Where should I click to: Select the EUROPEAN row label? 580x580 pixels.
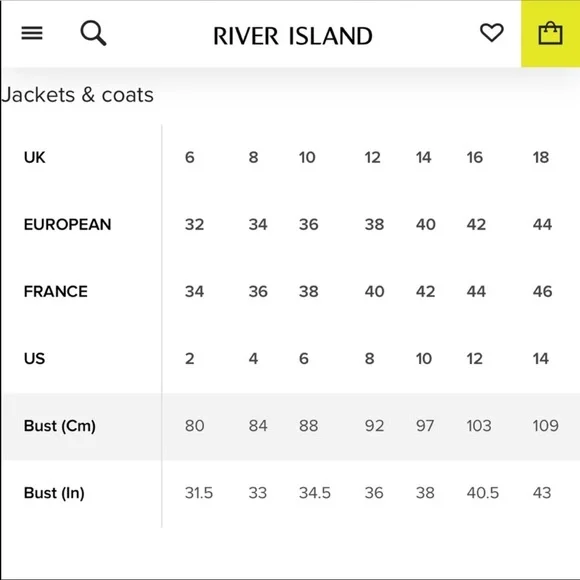point(67,225)
